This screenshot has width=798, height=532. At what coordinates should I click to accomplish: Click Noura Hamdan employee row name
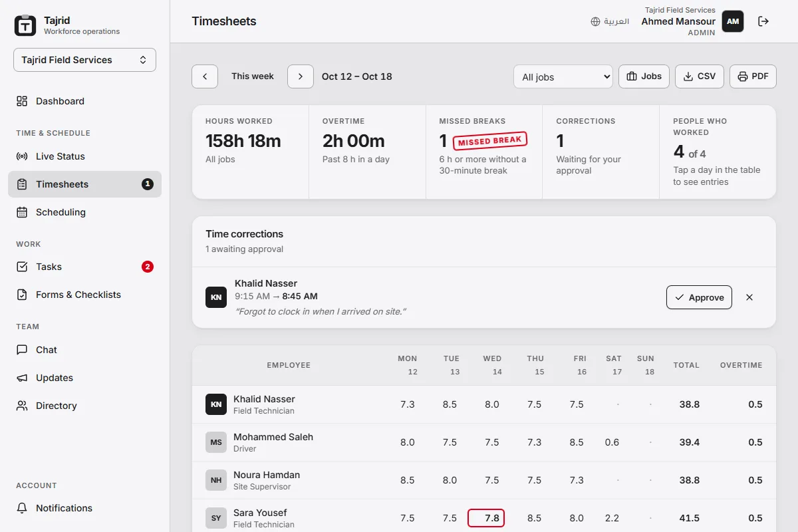[x=267, y=475]
